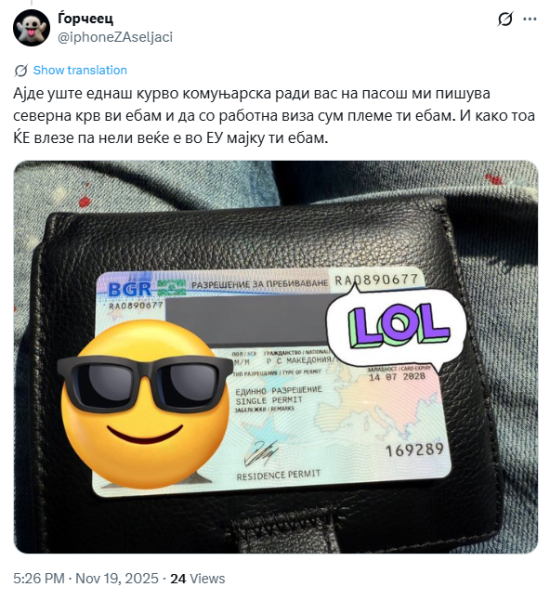The width and height of the screenshot is (550, 600).
Task: Click the 14 07 2028 expiry date
Action: click(397, 377)
